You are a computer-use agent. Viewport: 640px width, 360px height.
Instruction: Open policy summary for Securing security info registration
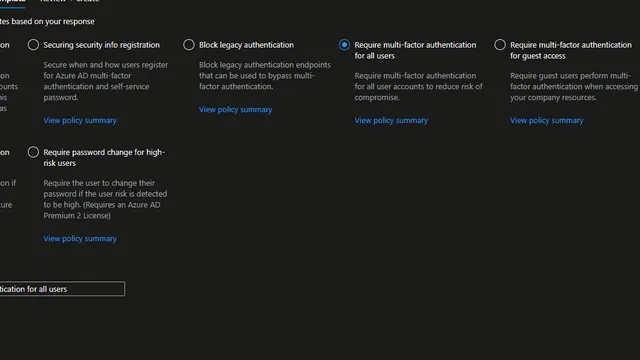[x=80, y=120]
